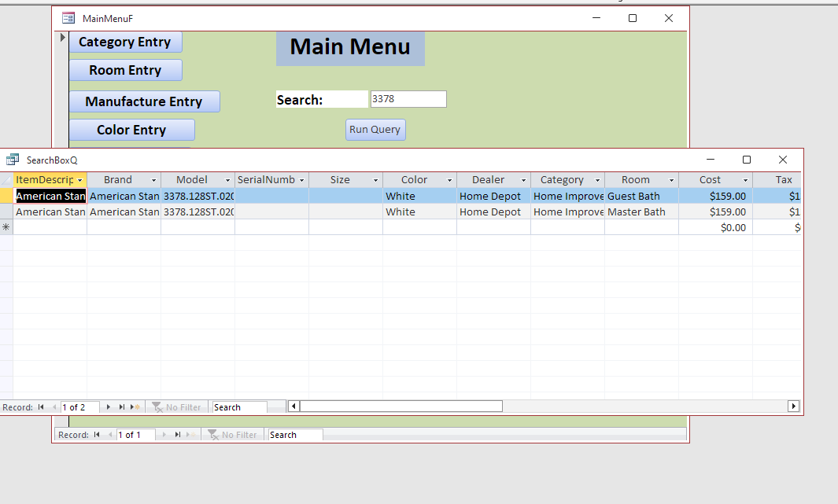The height and width of the screenshot is (504, 838).
Task: Go to last record in MainMenuF
Action: pos(177,435)
